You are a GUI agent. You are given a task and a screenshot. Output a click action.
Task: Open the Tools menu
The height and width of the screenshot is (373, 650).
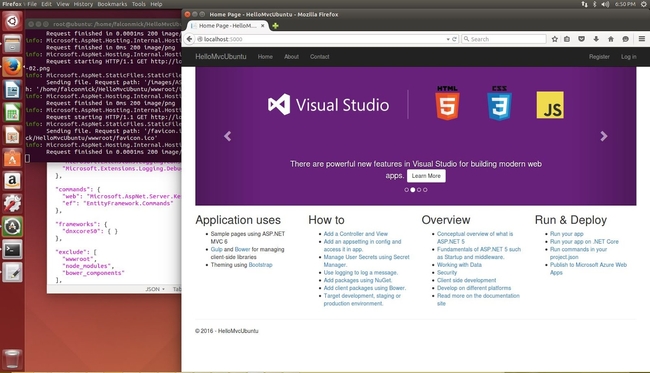[x=139, y=4]
